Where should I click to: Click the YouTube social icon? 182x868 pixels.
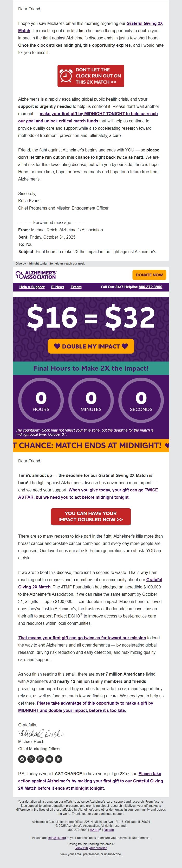point(50,759)
